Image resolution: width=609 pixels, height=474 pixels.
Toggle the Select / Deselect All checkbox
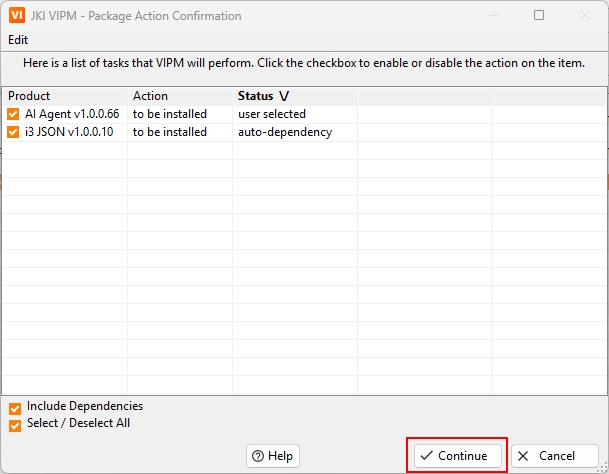click(15, 425)
